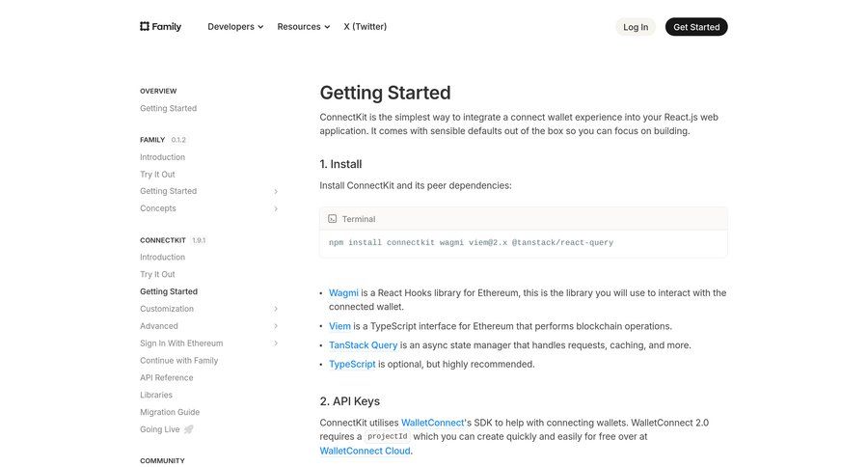Viewport: 868px width, 467px height.
Task: Open Getting Started under Overview
Action: (168, 108)
